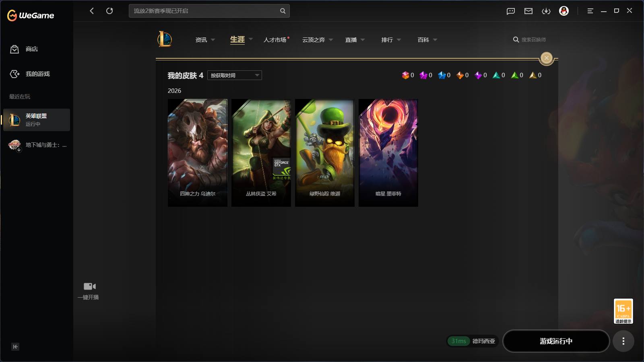Open the main hamburger menu
The width and height of the screenshot is (644, 362).
[x=590, y=11]
